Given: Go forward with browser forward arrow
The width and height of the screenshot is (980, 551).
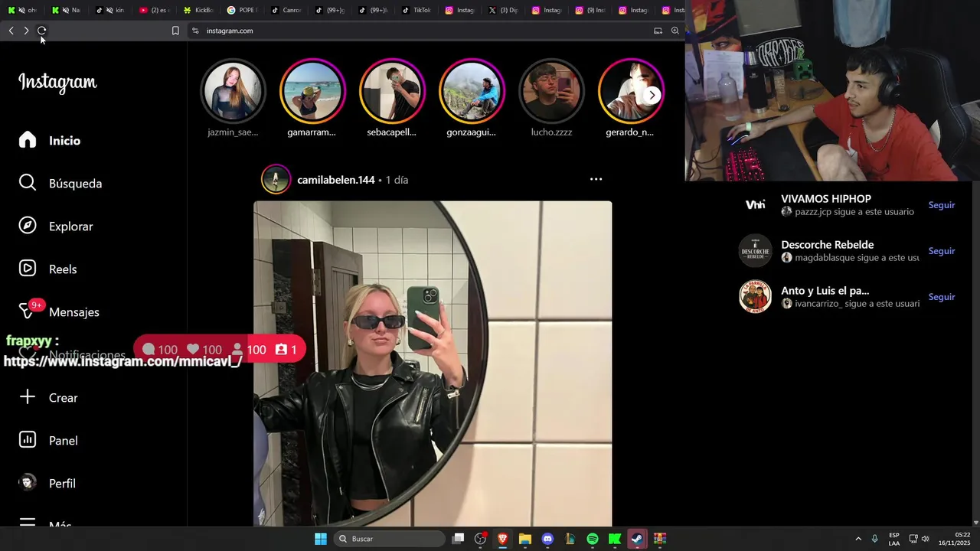Looking at the screenshot, I should click(x=26, y=31).
